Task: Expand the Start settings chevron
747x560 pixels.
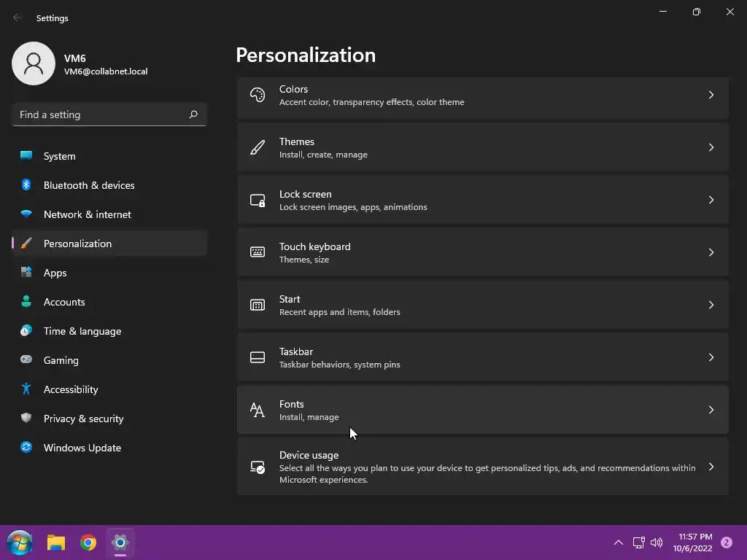Action: pyautogui.click(x=711, y=305)
